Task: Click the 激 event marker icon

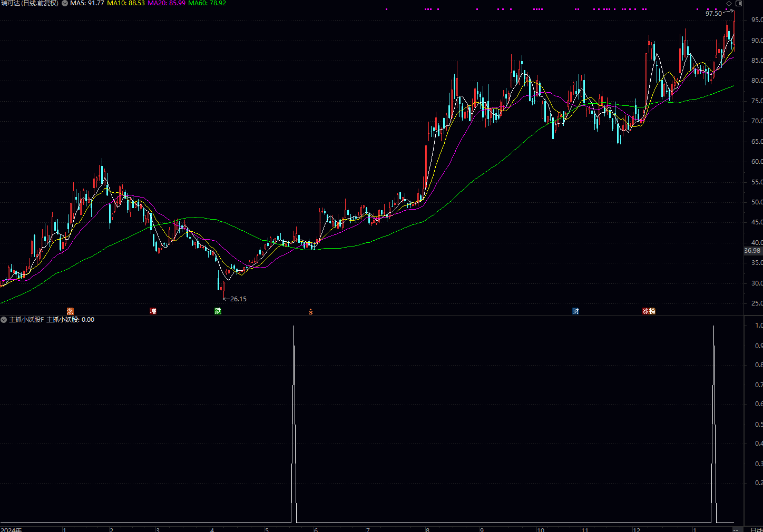Action: point(71,311)
